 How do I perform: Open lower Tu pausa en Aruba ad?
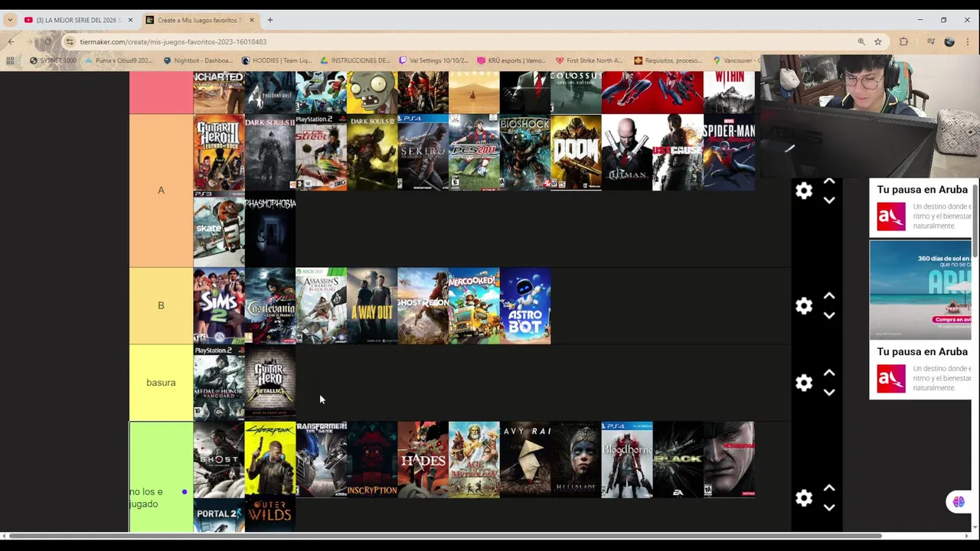pos(922,370)
